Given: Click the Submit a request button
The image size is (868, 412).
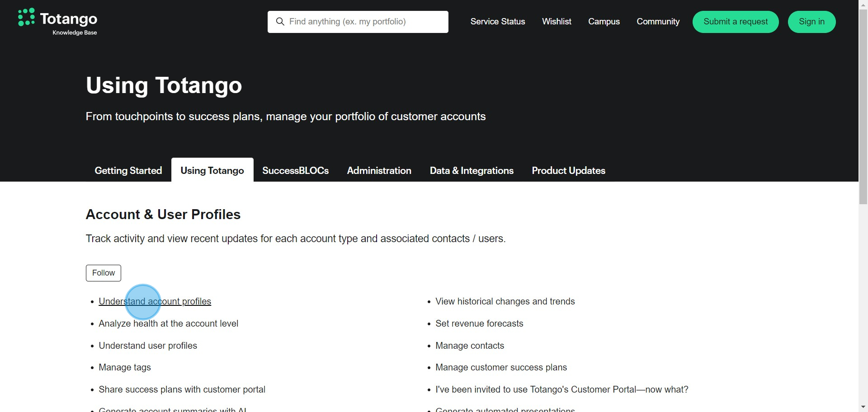Looking at the screenshot, I should point(736,22).
